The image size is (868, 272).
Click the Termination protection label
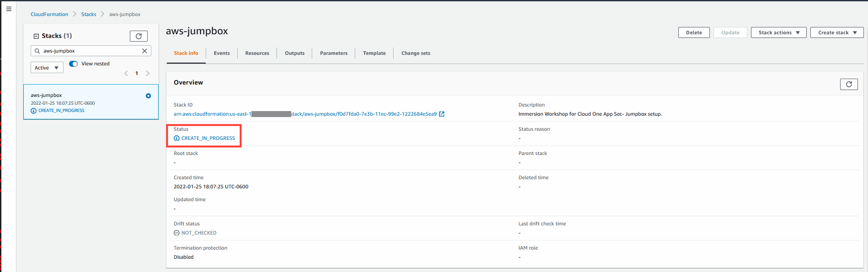[200, 248]
